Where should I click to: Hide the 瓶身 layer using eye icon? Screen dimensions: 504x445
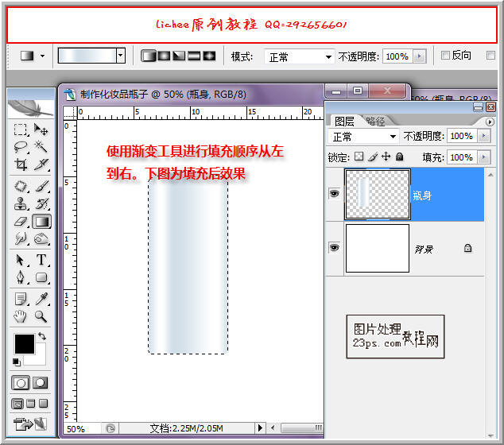click(334, 193)
